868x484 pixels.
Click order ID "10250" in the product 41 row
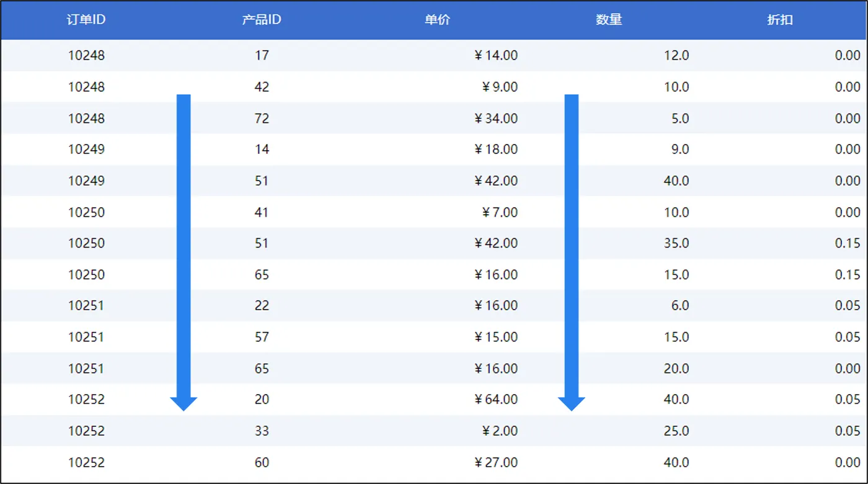click(x=86, y=212)
